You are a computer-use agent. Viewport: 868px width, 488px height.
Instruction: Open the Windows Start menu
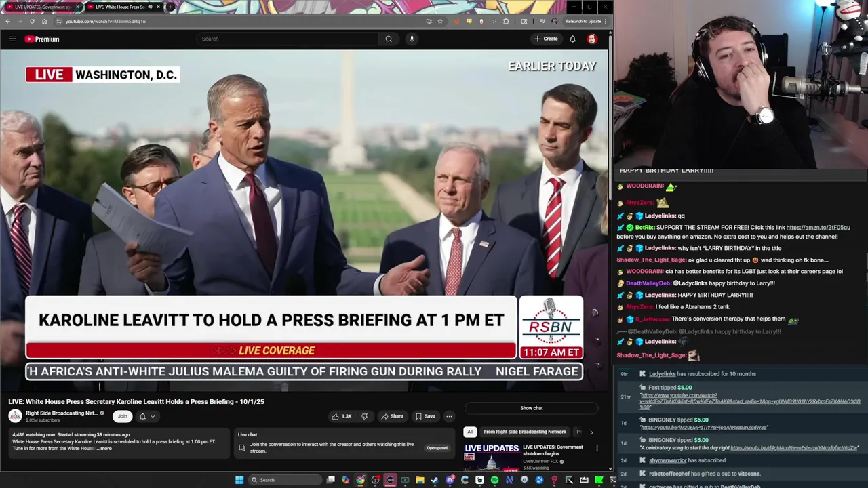click(x=239, y=480)
